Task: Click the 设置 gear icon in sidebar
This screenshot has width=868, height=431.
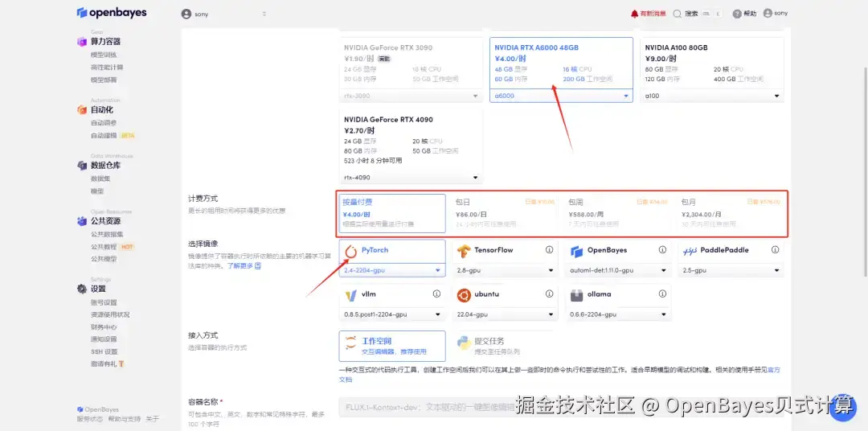Action: [82, 289]
